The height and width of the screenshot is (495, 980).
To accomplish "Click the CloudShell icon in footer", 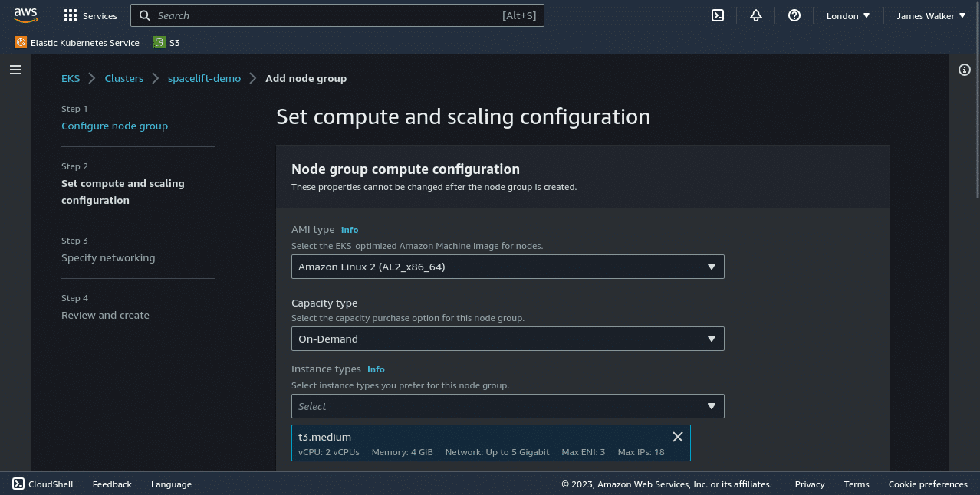I will (x=18, y=484).
